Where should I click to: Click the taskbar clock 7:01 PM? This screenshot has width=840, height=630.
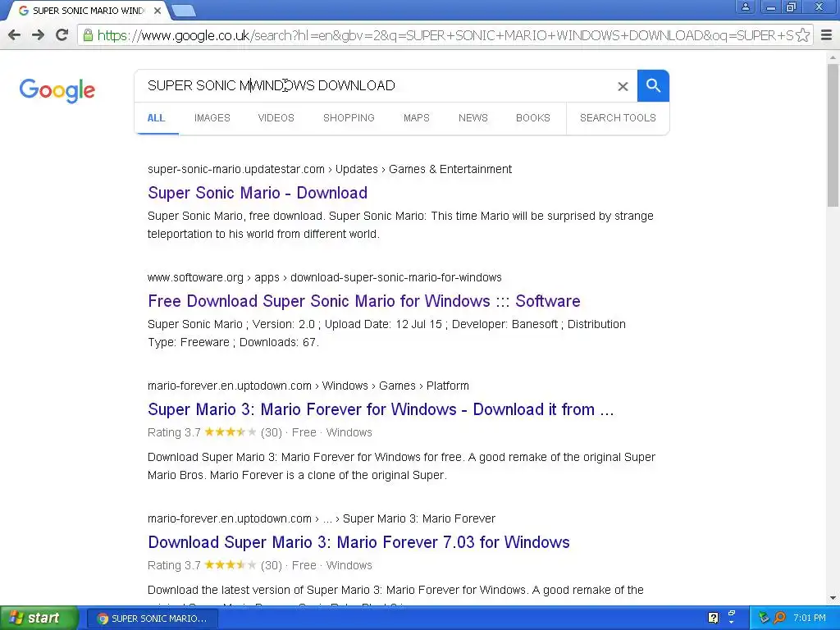coord(810,619)
